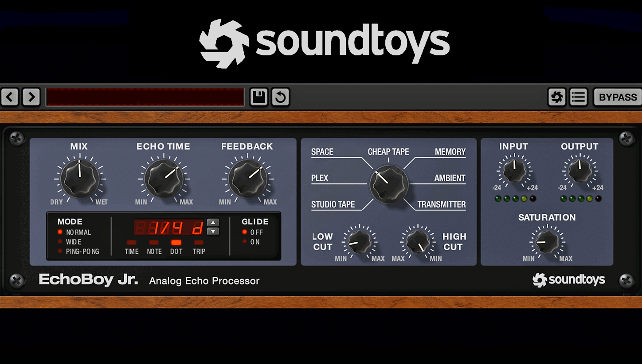Viewport: 642px width, 364px height.
Task: Click the soundtoys logo on the faceplate
Action: click(569, 280)
